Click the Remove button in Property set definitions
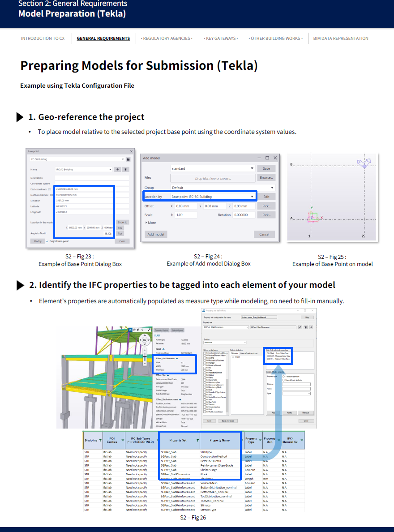 tap(305, 412)
